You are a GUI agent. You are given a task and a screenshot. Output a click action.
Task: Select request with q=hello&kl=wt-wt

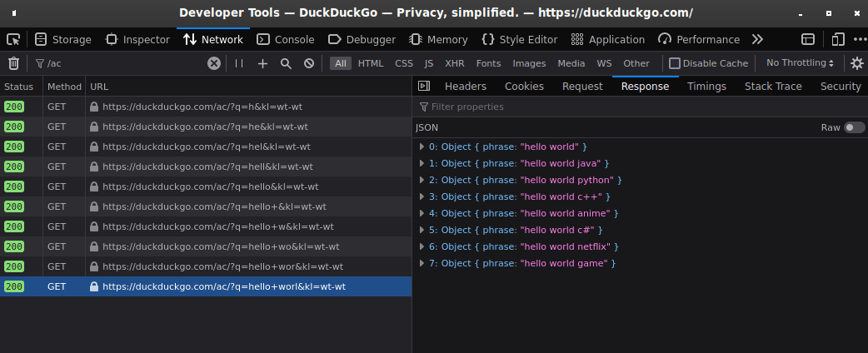pos(206,186)
